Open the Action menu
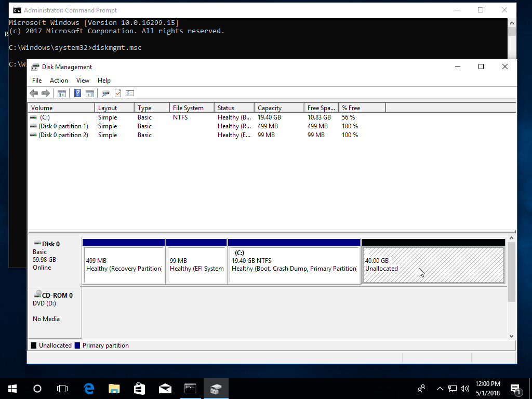The image size is (532, 399). coord(59,81)
